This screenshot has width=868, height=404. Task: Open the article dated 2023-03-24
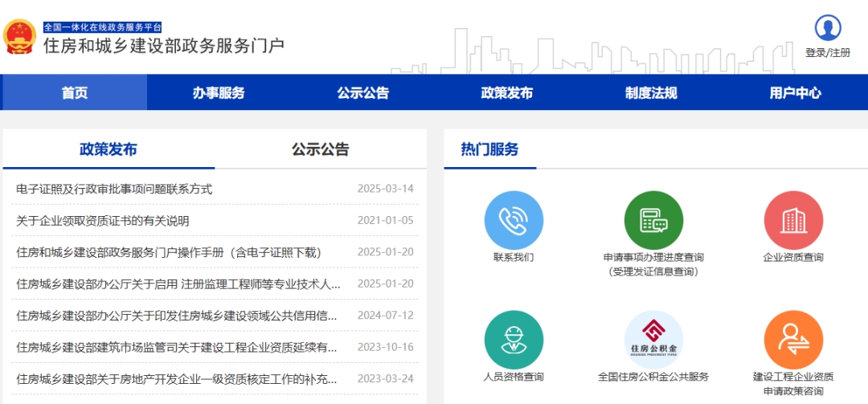[177, 378]
